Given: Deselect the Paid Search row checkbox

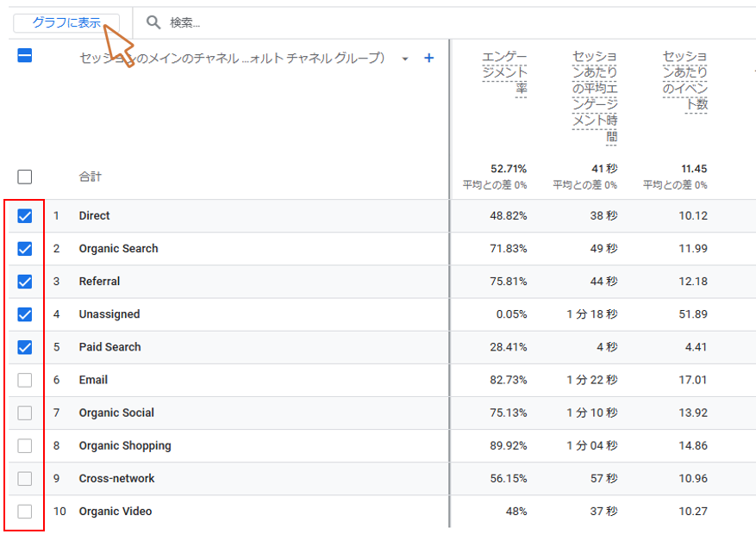Looking at the screenshot, I should pyautogui.click(x=25, y=347).
